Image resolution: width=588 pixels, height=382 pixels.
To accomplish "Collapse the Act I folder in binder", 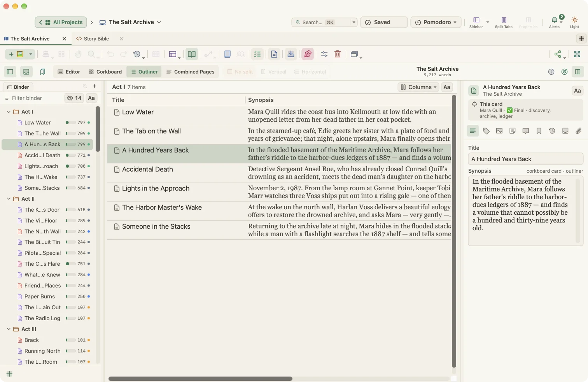I will pyautogui.click(x=9, y=112).
